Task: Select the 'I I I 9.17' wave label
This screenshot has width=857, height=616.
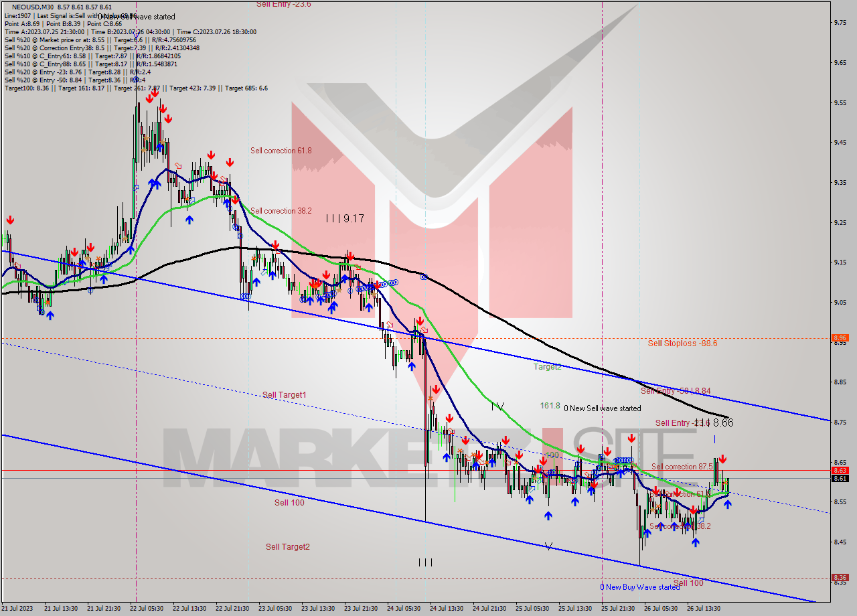Action: tap(345, 218)
